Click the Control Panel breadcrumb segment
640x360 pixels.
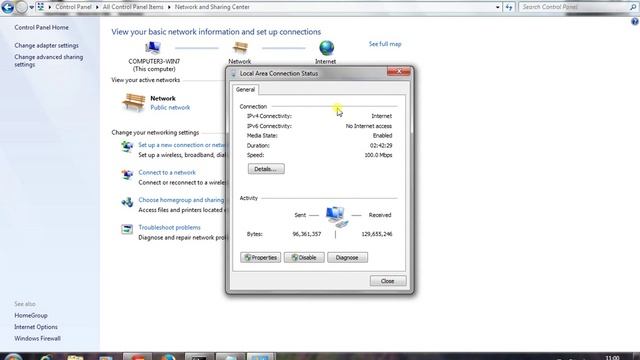click(73, 7)
